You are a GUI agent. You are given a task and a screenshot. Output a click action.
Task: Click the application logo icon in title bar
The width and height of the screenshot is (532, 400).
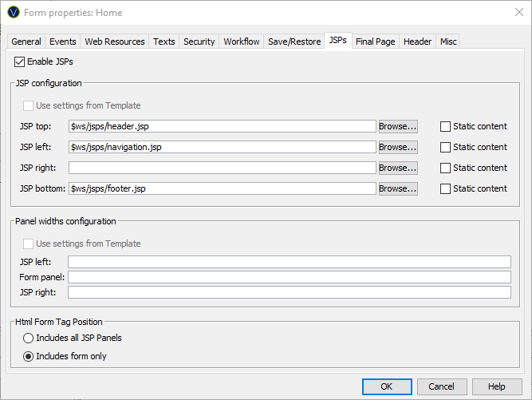[x=13, y=13]
